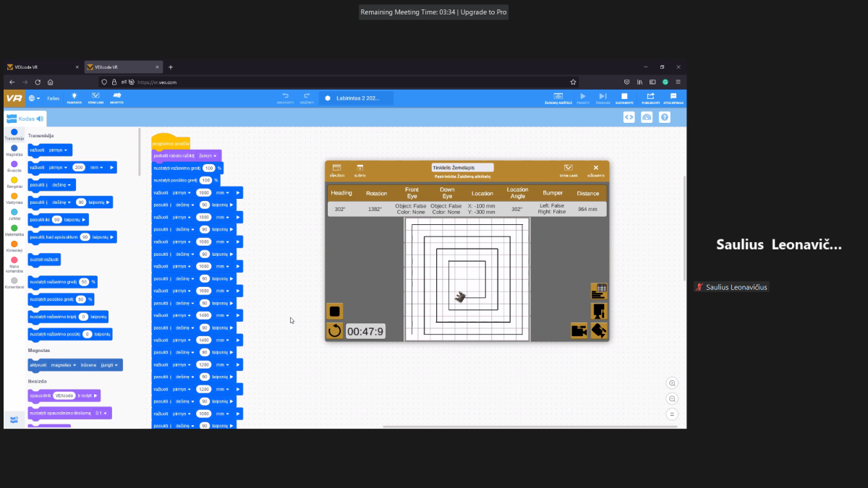This screenshot has width=868, height=488.
Task: Click the Publikuoti share button
Action: [650, 98]
